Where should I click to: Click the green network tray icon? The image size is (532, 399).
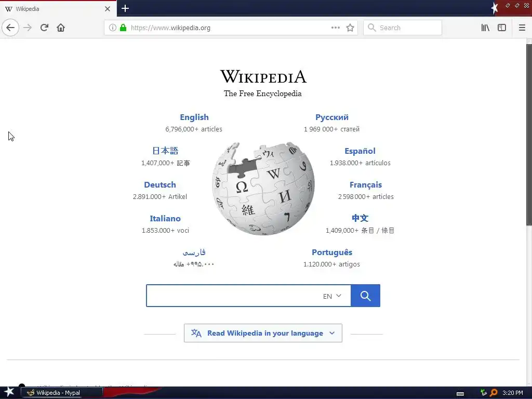484,393
